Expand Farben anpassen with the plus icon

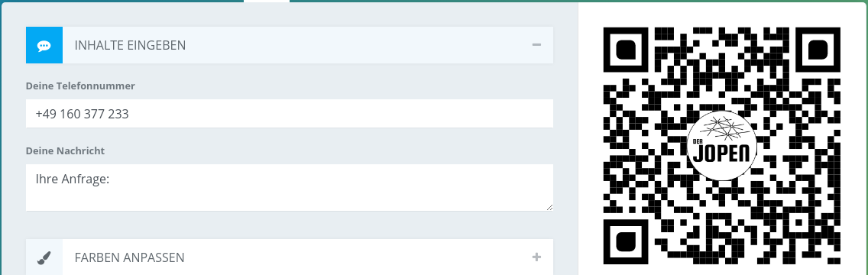(536, 257)
